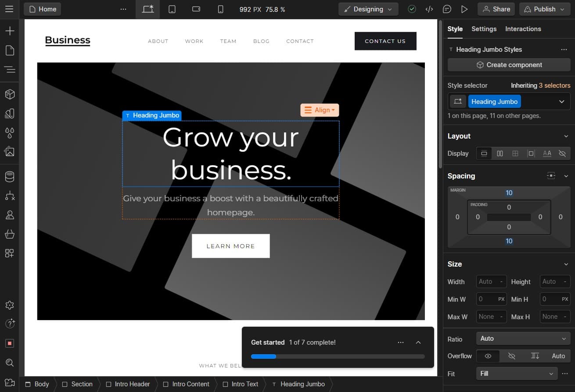Start preview mode with the play icon
Screen dimensions: 575x392
(465, 9)
